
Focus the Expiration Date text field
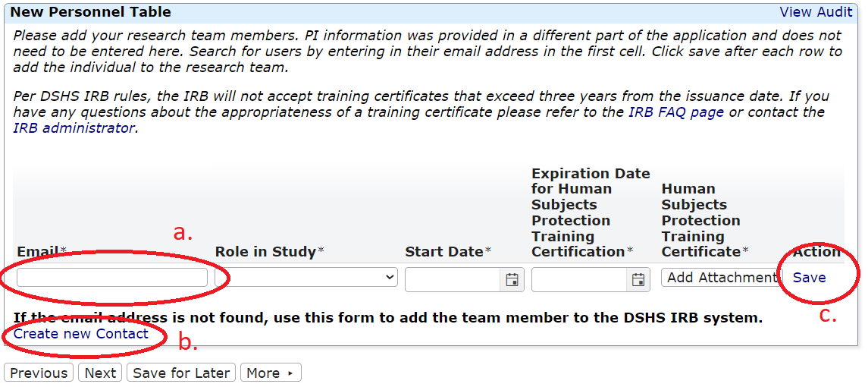[580, 279]
